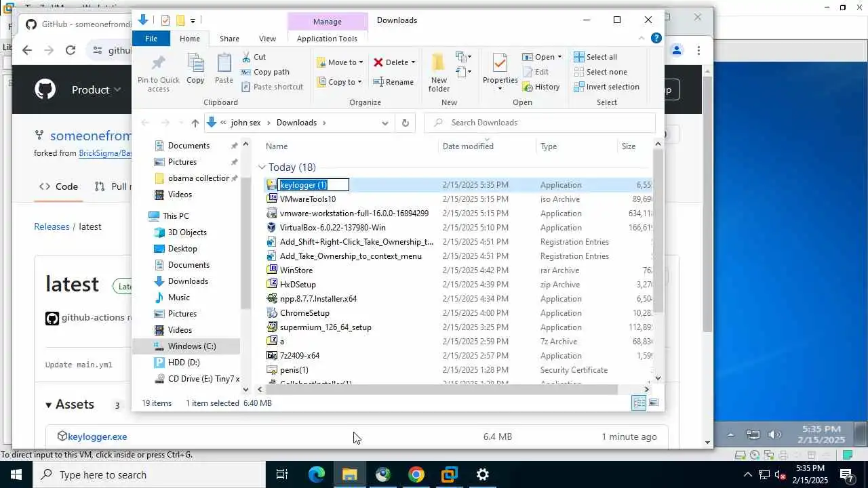This screenshot has height=488, width=868.
Task: Open the obama collection pinned folder
Action: [198, 178]
